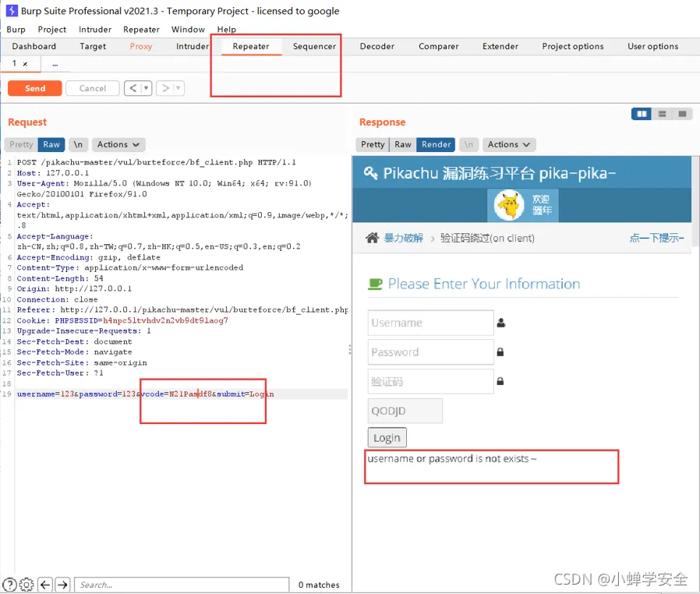Open a new repeater tab with ...

[55, 64]
